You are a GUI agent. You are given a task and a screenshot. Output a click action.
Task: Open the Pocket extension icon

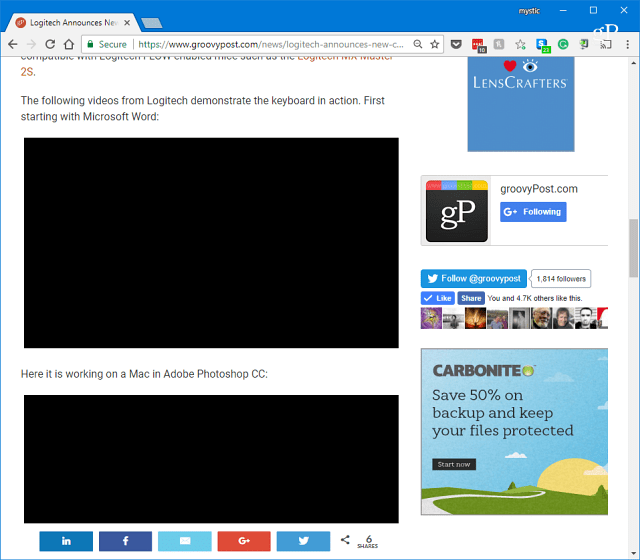pyautogui.click(x=456, y=44)
